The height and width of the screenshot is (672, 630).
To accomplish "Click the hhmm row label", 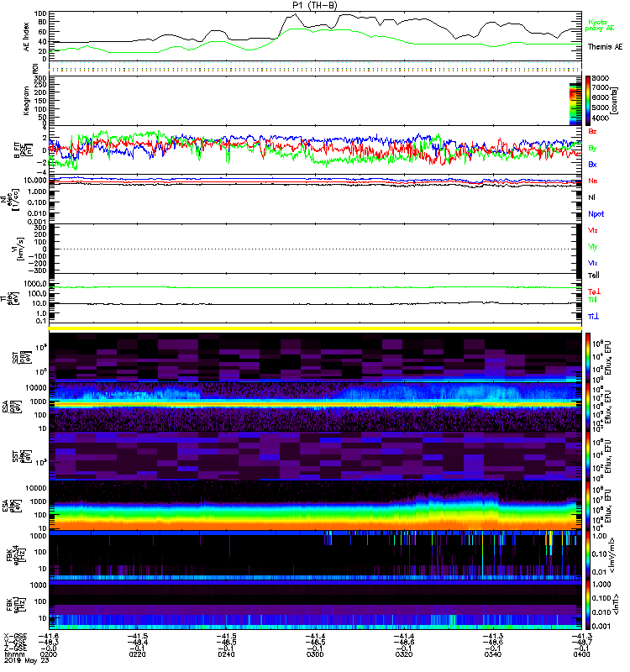I will click(13, 654).
